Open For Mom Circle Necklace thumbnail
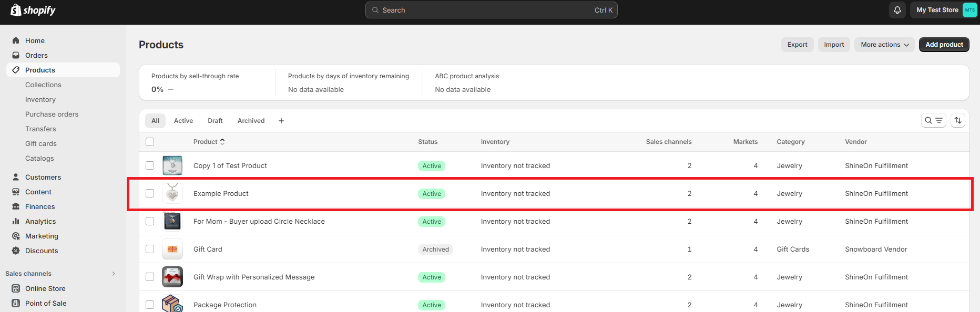 [x=172, y=221]
